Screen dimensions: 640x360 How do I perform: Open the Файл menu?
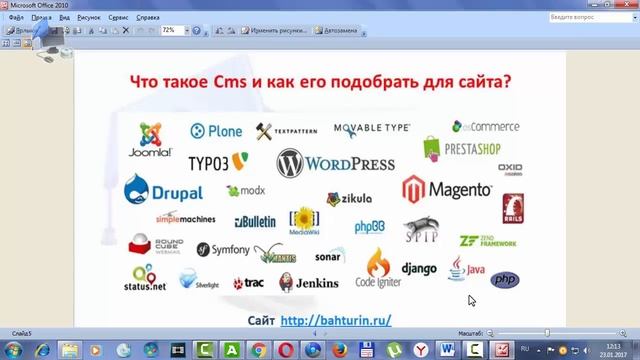tap(16, 18)
